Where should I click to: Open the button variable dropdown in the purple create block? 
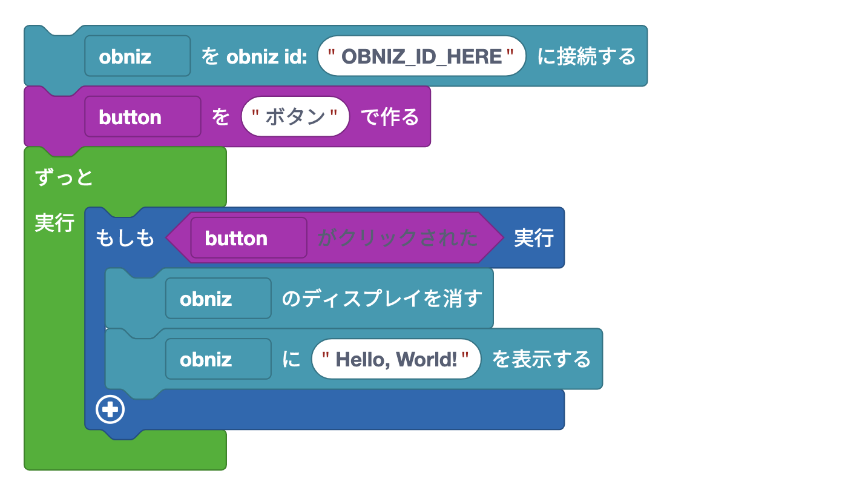point(142,117)
